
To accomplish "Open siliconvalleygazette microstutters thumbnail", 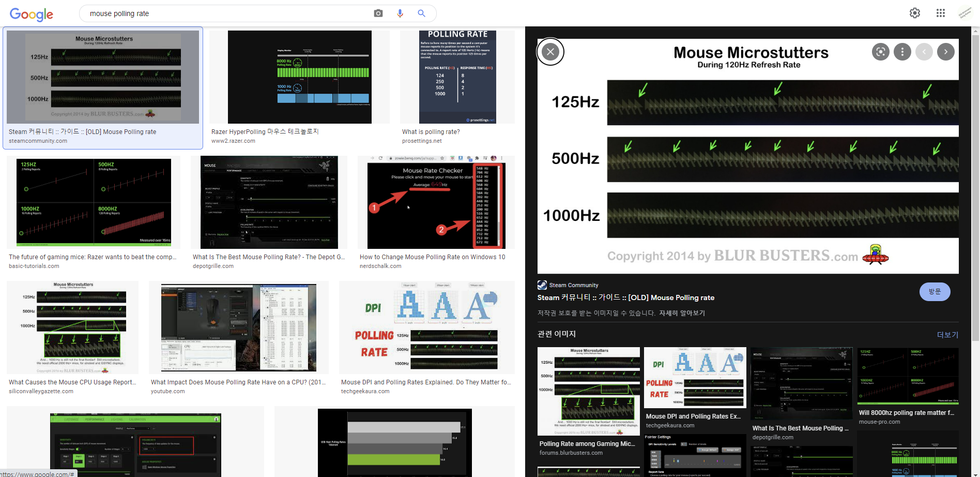I will click(x=72, y=327).
